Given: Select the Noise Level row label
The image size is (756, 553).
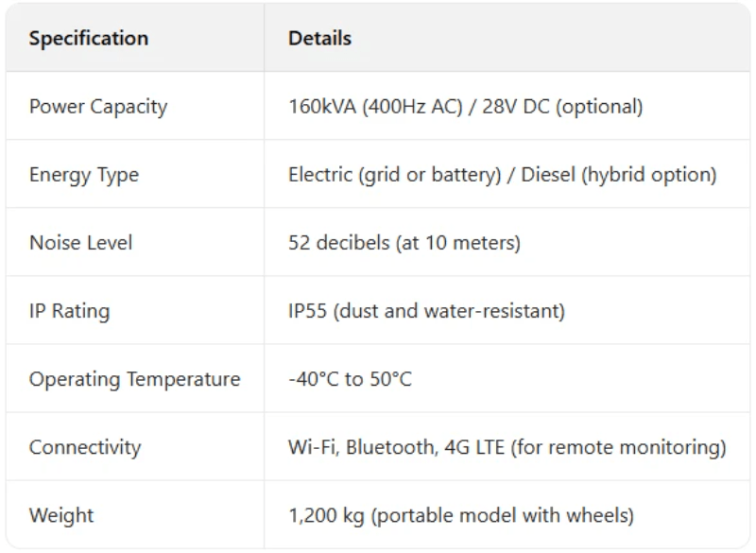Looking at the screenshot, I should 81,243.
